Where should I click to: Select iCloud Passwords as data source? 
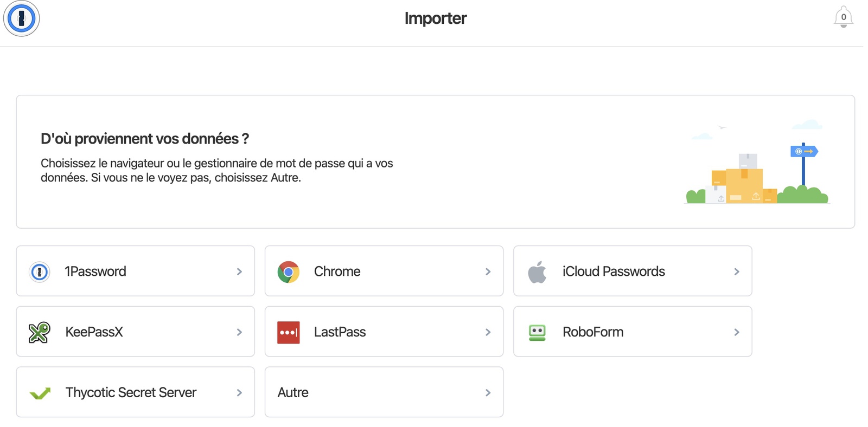[633, 271]
